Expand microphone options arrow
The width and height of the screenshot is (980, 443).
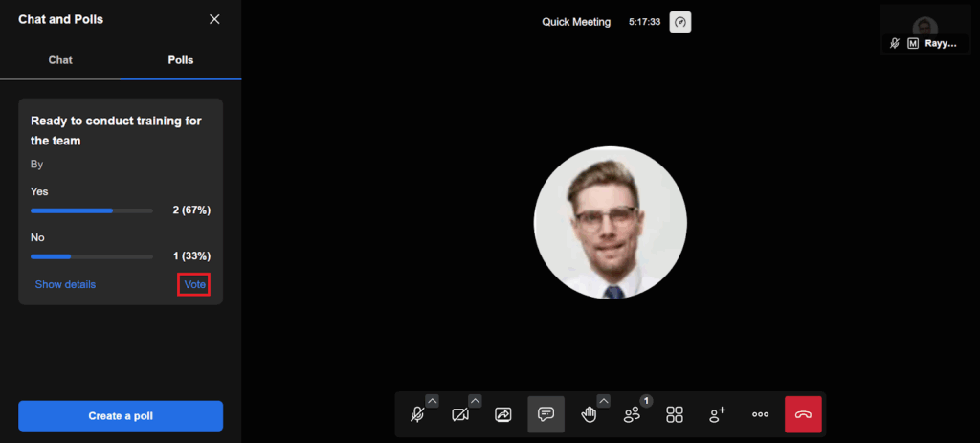pos(432,401)
